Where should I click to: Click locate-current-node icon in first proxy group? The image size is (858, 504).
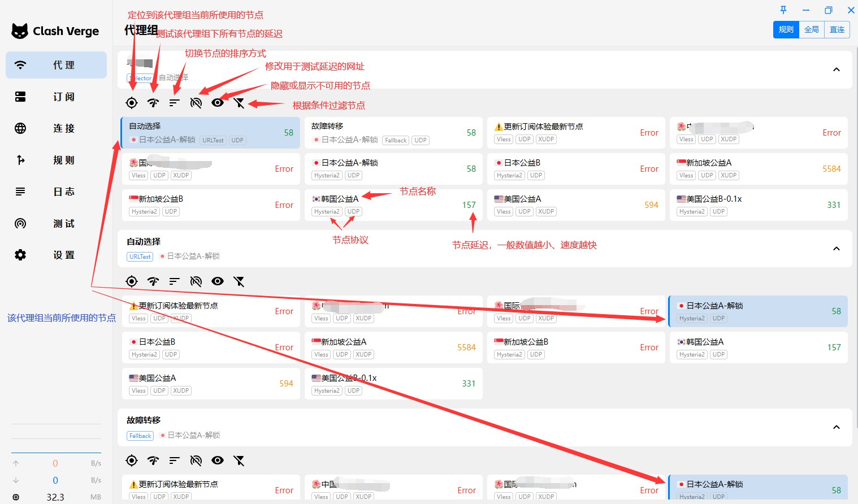click(132, 103)
